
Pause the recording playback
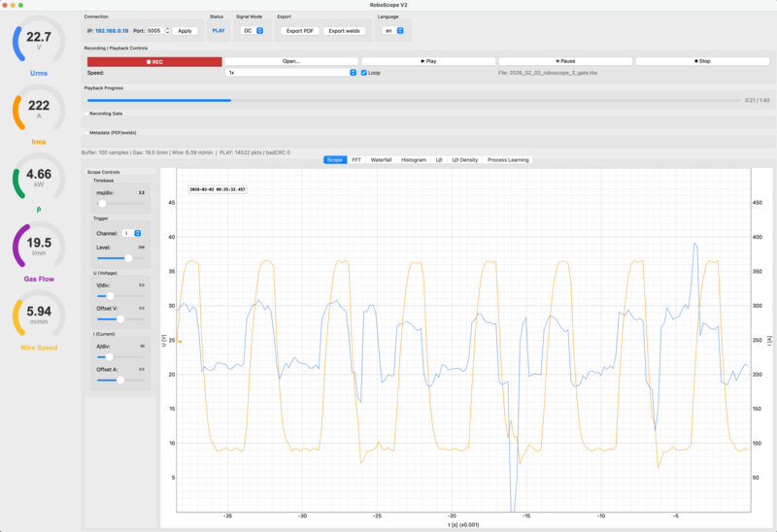(565, 61)
